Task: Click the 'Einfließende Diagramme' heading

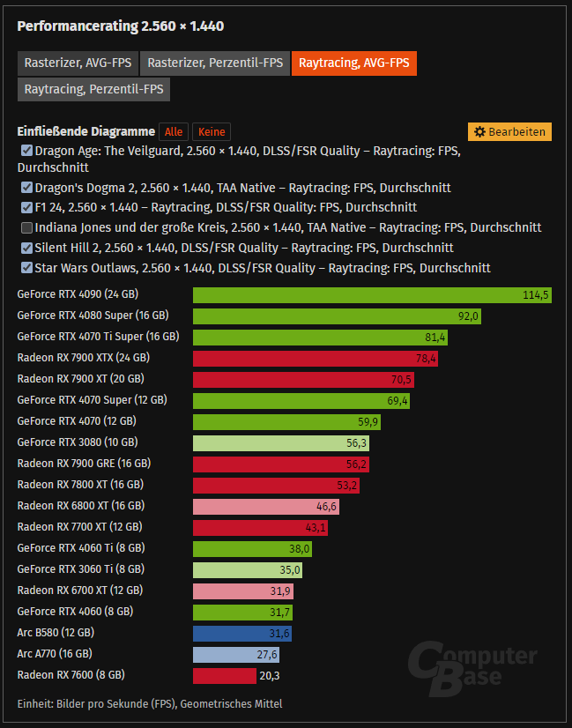Action: coord(85,132)
